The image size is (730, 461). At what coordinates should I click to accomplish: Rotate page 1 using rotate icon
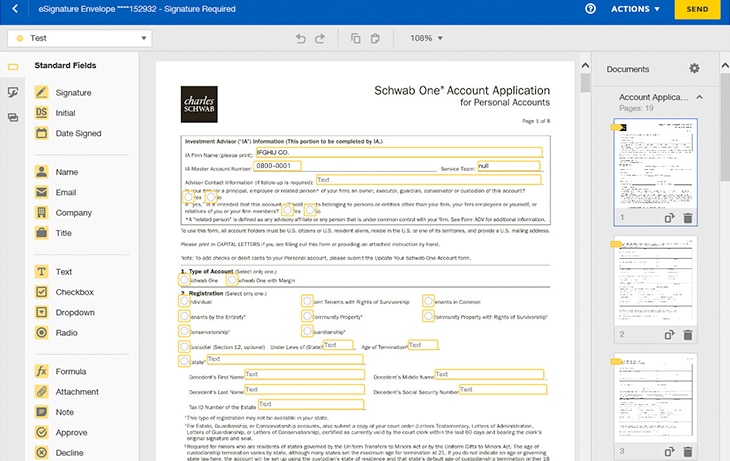tap(669, 218)
